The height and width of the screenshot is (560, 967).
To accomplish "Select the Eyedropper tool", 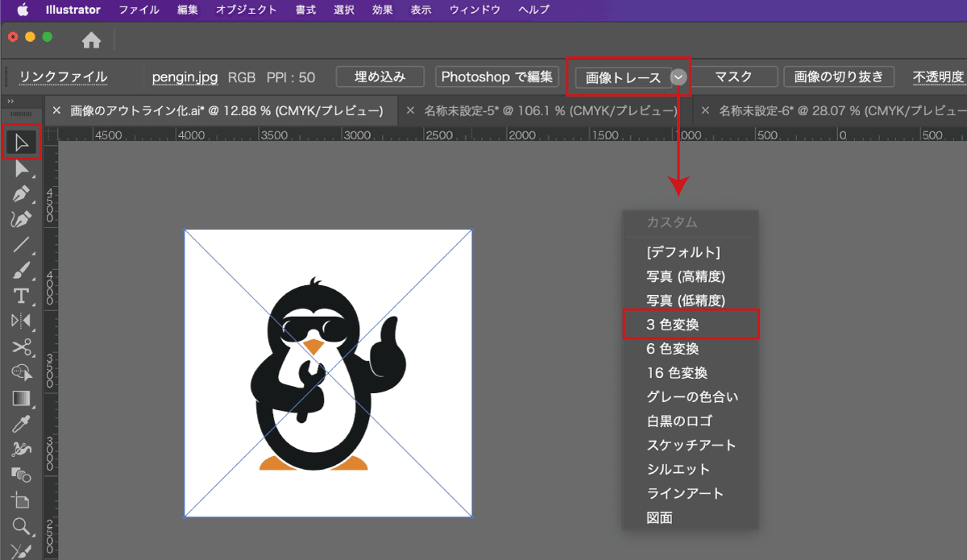I will tap(21, 423).
